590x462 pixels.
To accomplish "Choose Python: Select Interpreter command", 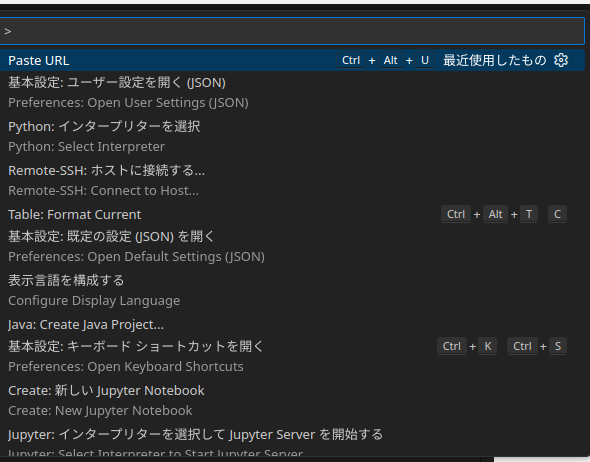I will tap(292, 137).
